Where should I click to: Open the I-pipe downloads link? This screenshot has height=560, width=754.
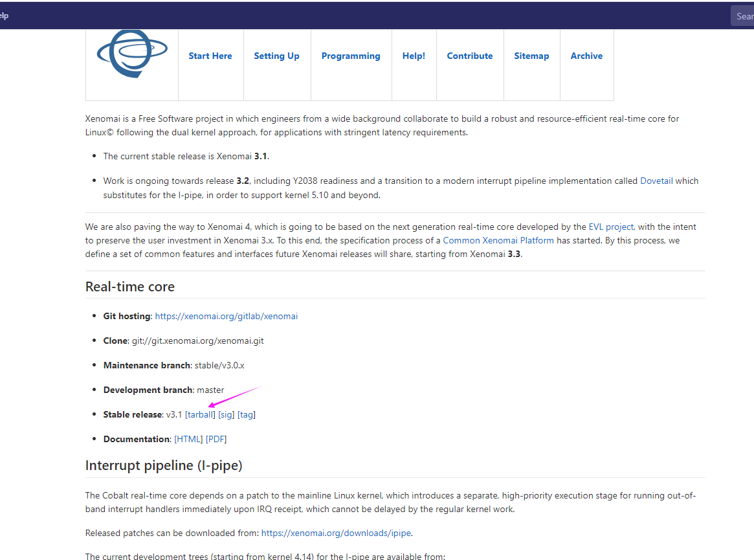(x=336, y=533)
